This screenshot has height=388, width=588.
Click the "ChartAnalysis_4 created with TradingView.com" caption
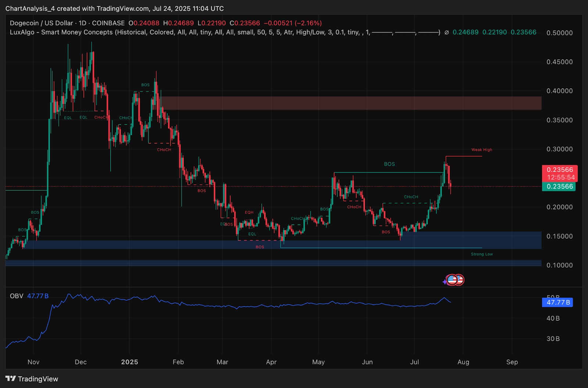[77, 8]
